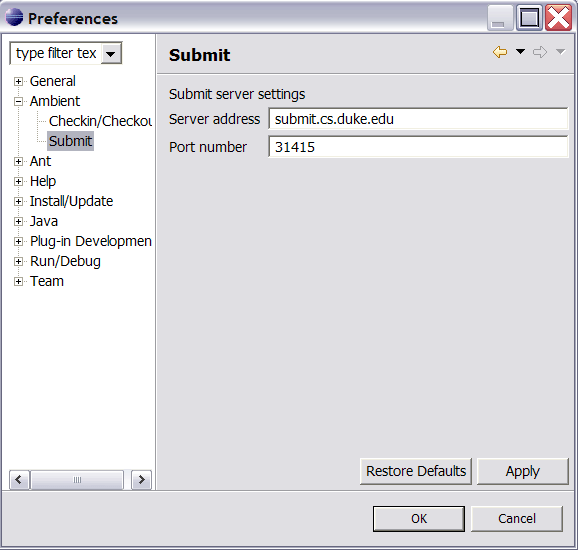Select Team preference category
This screenshot has height=550, width=578.
tap(47, 281)
